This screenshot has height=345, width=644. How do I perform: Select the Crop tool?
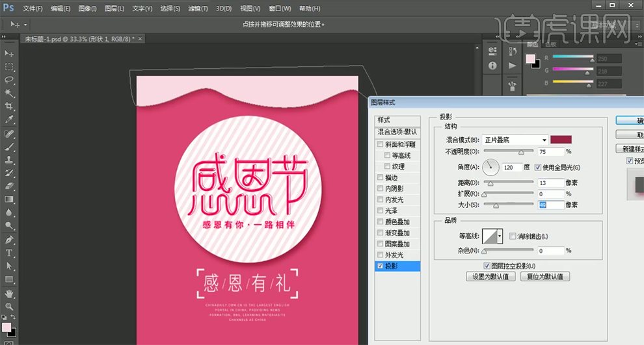pos(9,107)
